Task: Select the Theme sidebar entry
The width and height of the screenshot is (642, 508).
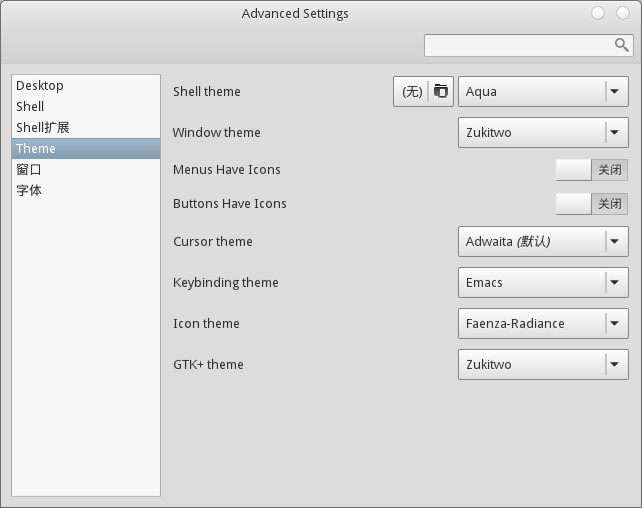Action: [86, 148]
